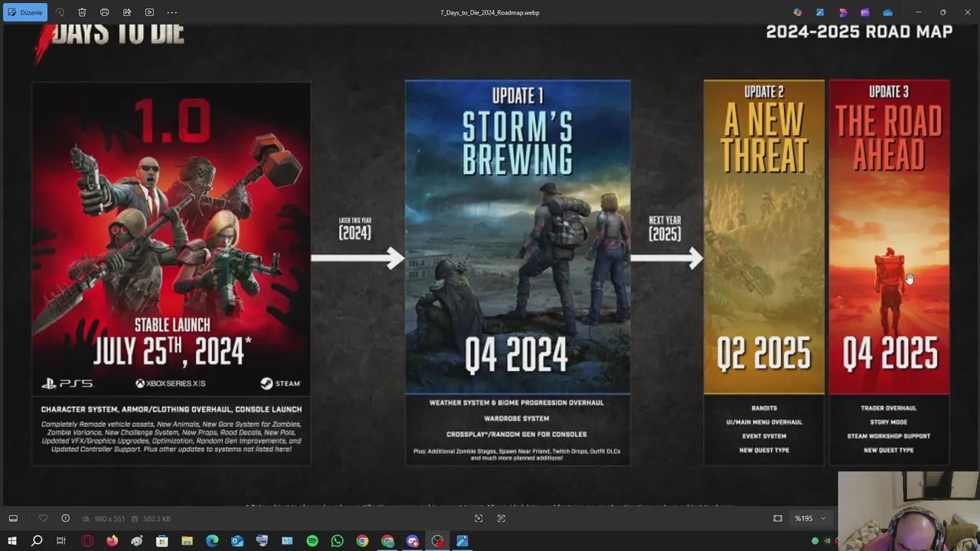Launch Opera from the taskbar
Screen dimensions: 980x551
(87, 541)
